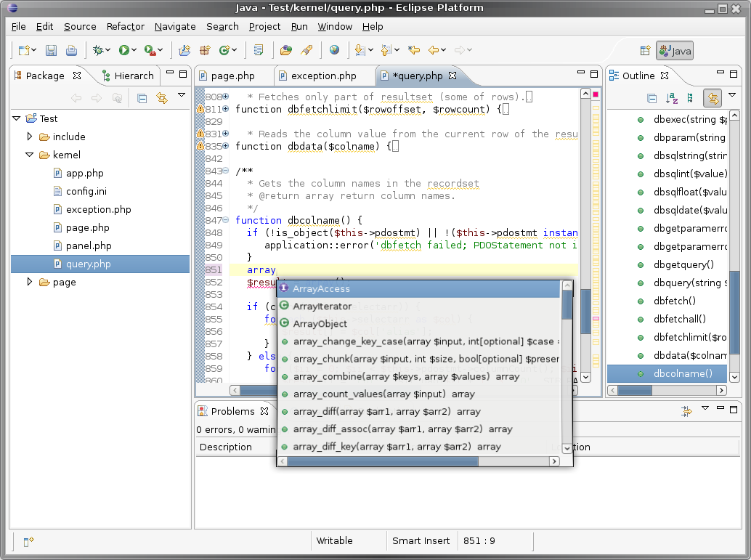This screenshot has height=560, width=751.
Task: Go to Last Edit Location icon
Action: tap(414, 50)
